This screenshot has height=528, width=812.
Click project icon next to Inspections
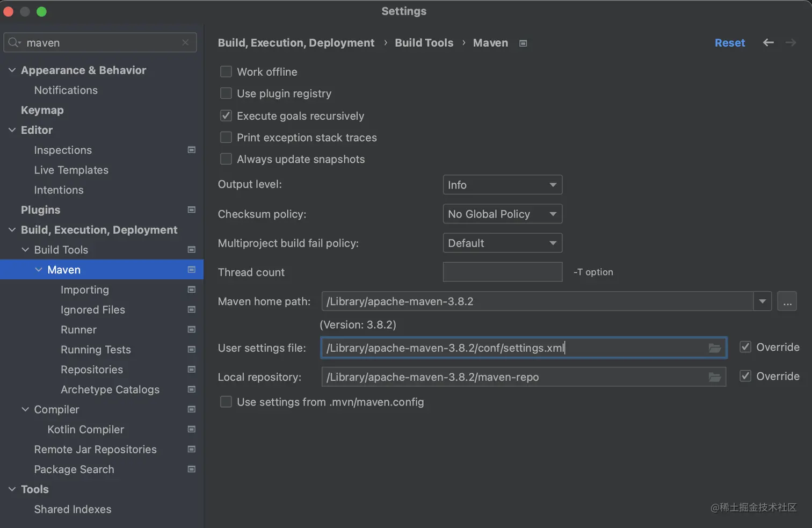click(x=191, y=150)
